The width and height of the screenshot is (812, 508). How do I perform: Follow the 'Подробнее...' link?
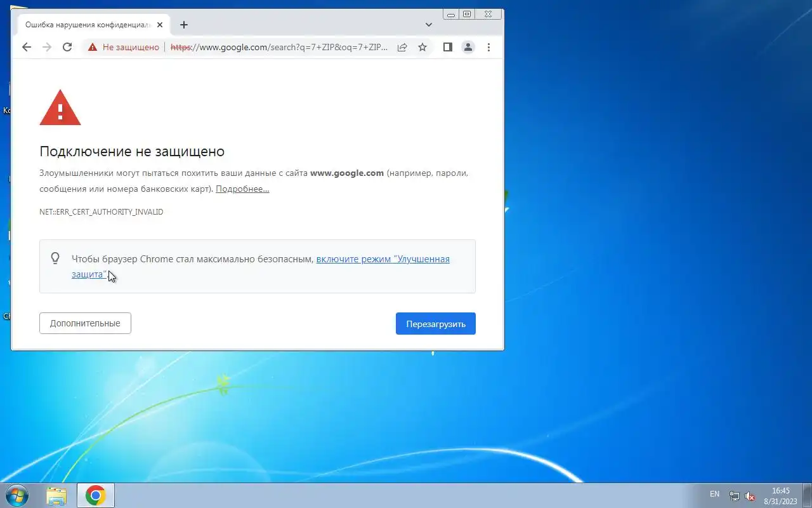(242, 189)
